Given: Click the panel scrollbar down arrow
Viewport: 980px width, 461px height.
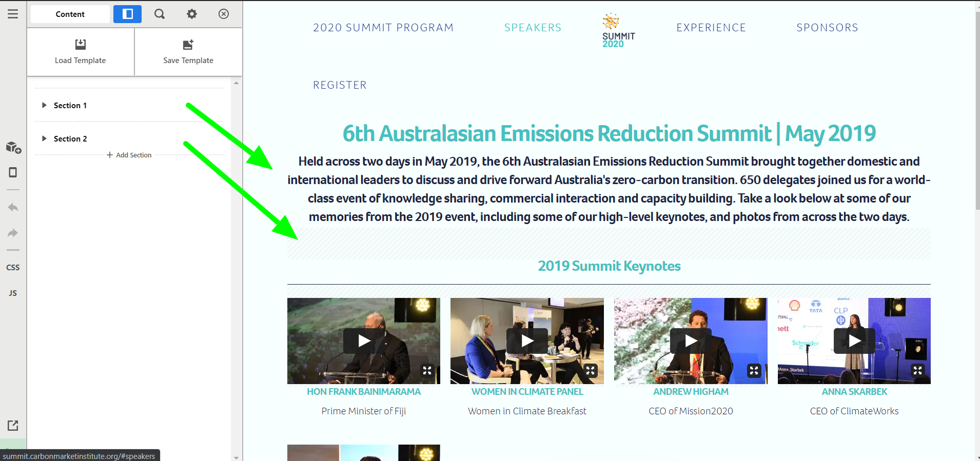Looking at the screenshot, I should coord(236,457).
